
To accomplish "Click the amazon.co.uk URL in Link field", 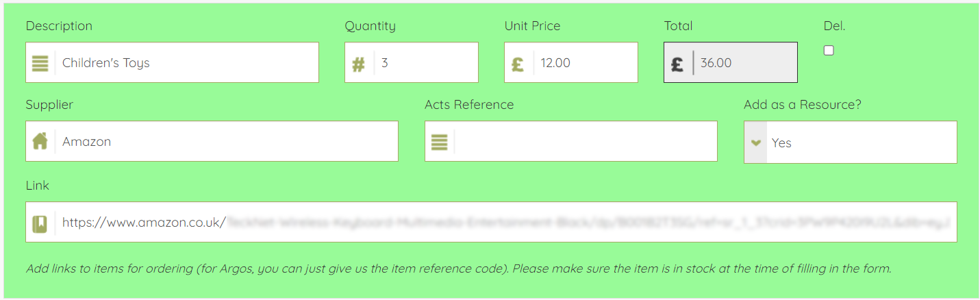I will pos(144,223).
